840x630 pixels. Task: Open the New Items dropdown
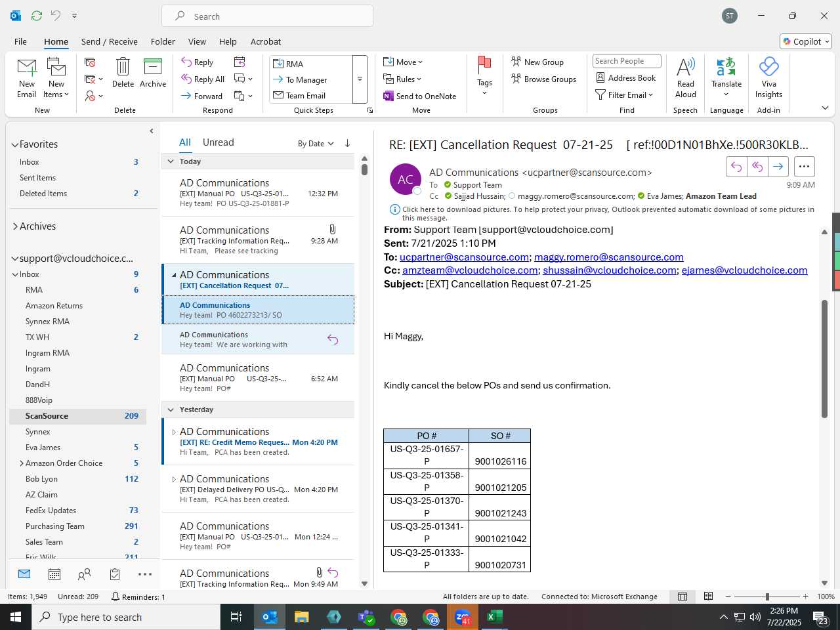[56, 79]
